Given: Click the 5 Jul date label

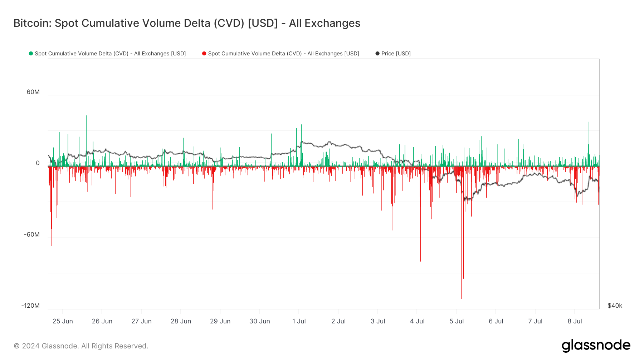Looking at the screenshot, I should pyautogui.click(x=457, y=321).
